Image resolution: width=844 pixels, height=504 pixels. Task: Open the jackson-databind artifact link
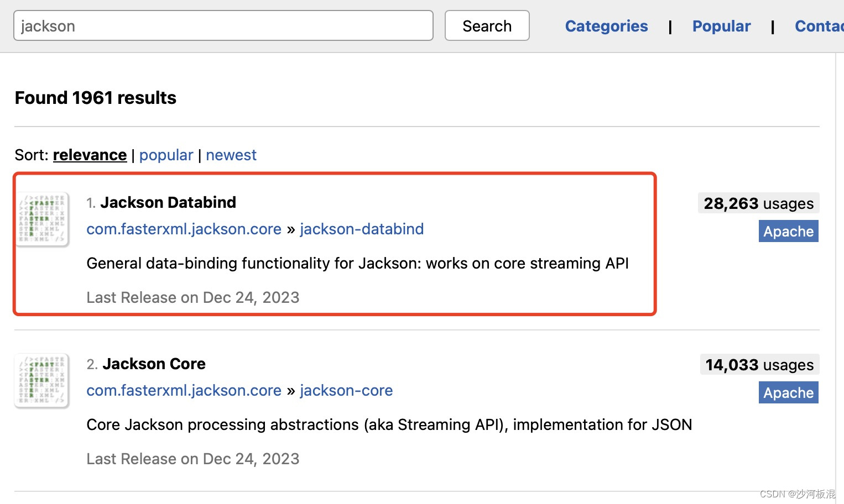(x=361, y=229)
